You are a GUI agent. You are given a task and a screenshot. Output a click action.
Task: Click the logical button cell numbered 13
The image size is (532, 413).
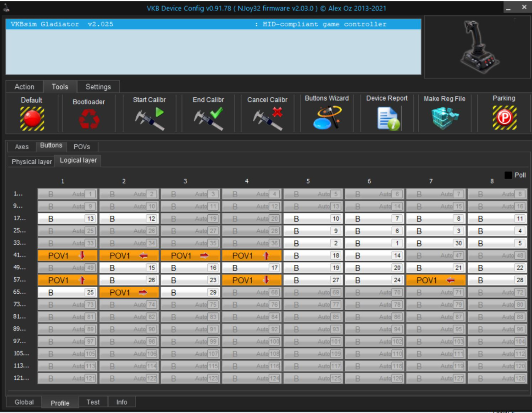click(67, 219)
